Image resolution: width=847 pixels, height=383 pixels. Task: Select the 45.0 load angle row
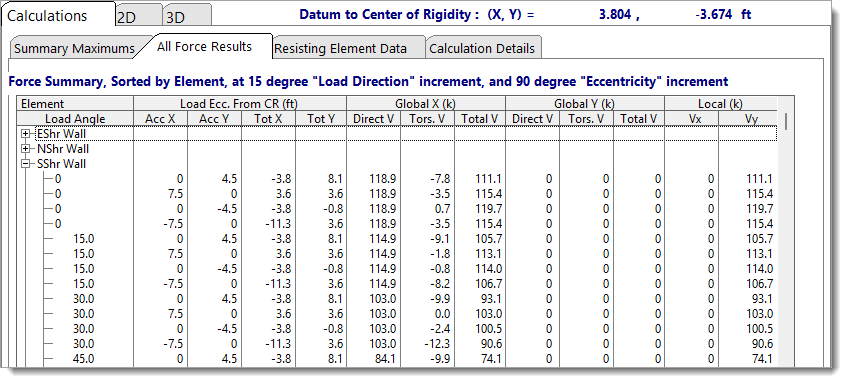coord(83,359)
